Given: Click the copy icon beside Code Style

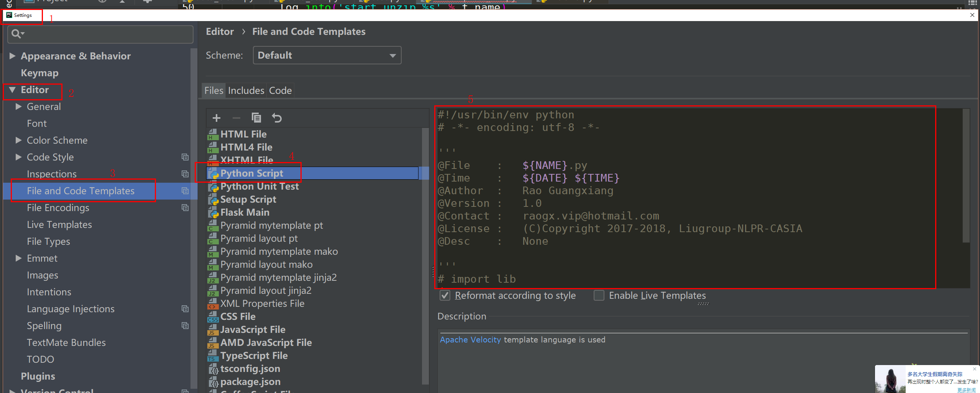Looking at the screenshot, I should point(185,157).
